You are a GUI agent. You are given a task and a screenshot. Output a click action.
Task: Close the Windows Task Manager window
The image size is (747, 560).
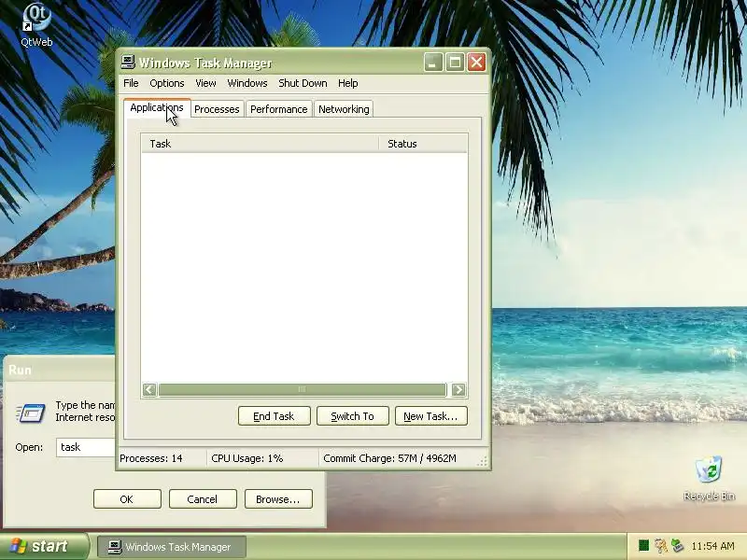coord(476,63)
